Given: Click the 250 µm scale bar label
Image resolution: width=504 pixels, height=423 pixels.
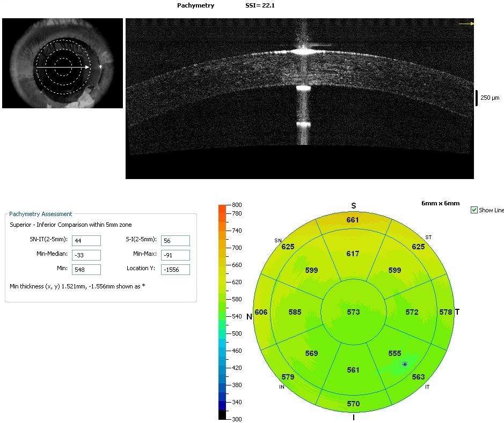Looking at the screenshot, I should pyautogui.click(x=490, y=98).
